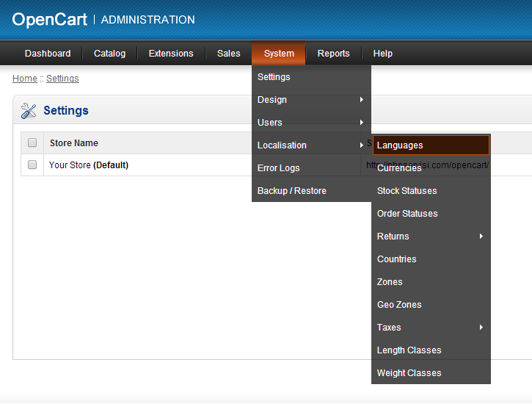The image size is (532, 404).
Task: Tick the select-all checkbox beside Store Name
Action: pyautogui.click(x=32, y=143)
